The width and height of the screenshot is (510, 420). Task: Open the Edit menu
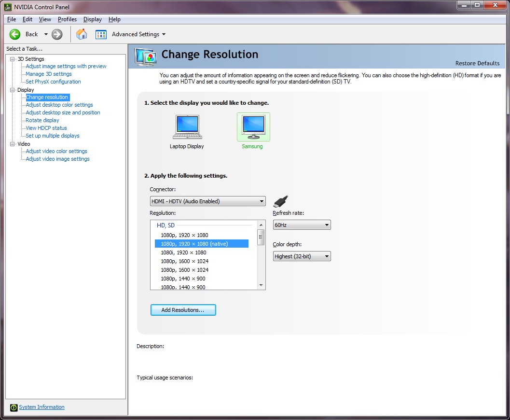pos(28,19)
